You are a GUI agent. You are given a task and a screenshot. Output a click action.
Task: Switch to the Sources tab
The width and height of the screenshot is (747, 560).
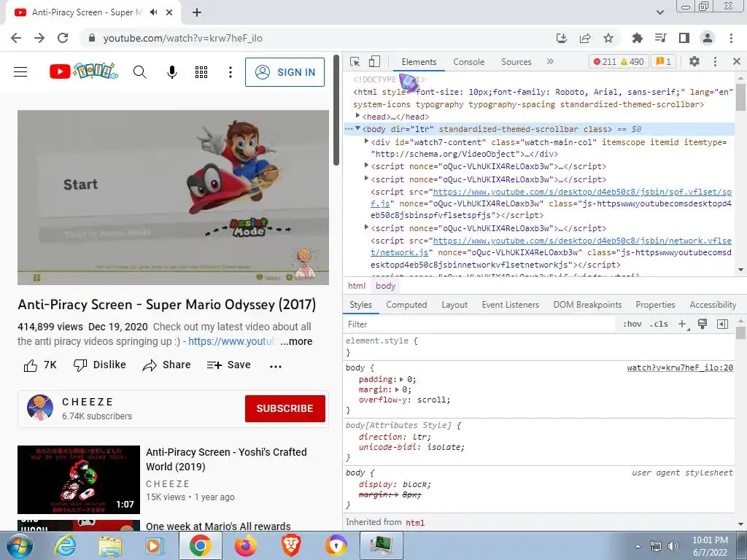pos(516,62)
